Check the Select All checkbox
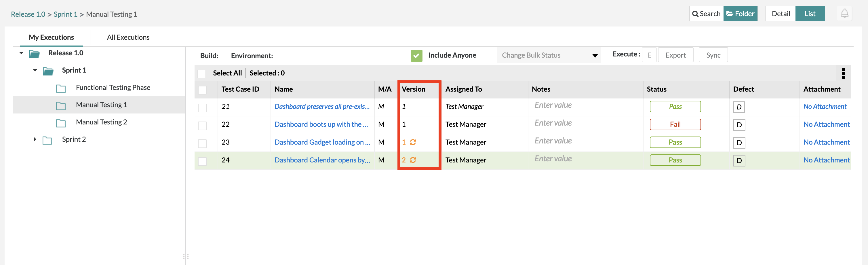The image size is (868, 265). pyautogui.click(x=202, y=74)
